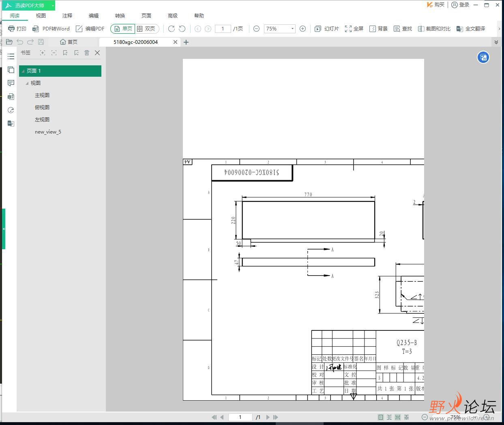504x425 pixels.
Task: Rotate the page clockwise
Action: click(x=172, y=29)
